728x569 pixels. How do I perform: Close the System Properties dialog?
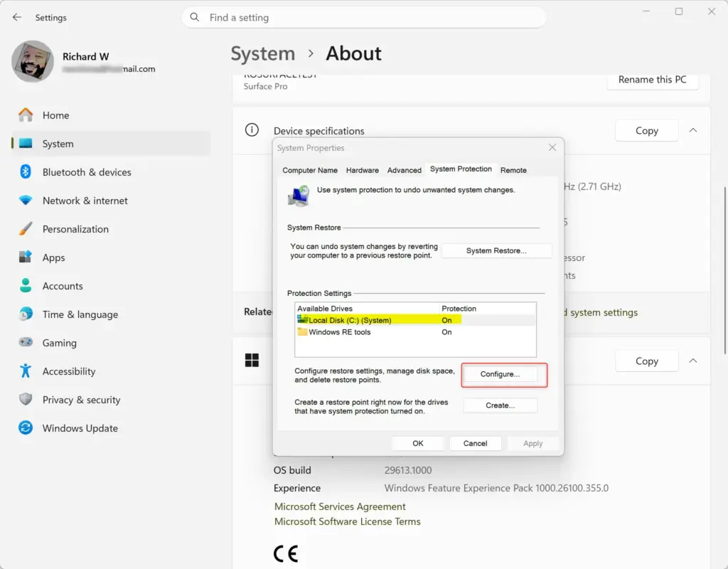click(552, 147)
